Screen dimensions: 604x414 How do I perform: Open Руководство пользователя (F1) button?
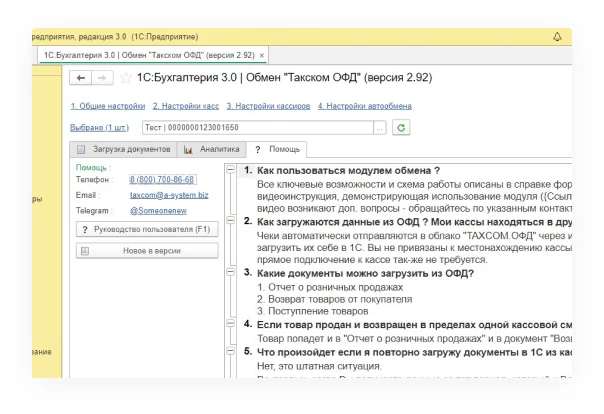click(x=147, y=230)
